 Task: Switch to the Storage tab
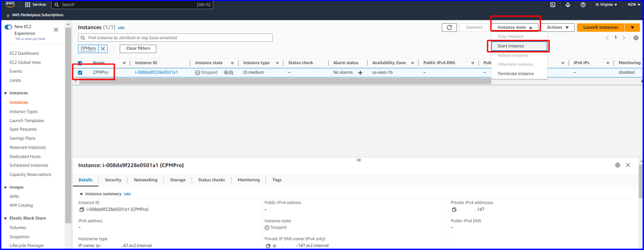pyautogui.click(x=178, y=180)
